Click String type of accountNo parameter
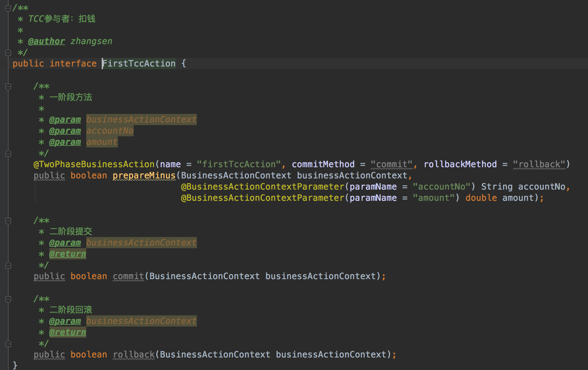This screenshot has width=588, height=370. coord(497,187)
